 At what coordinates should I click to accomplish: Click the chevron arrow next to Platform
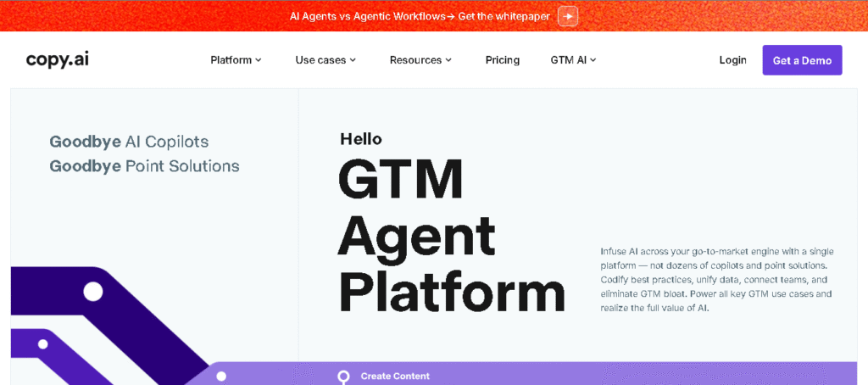point(259,60)
